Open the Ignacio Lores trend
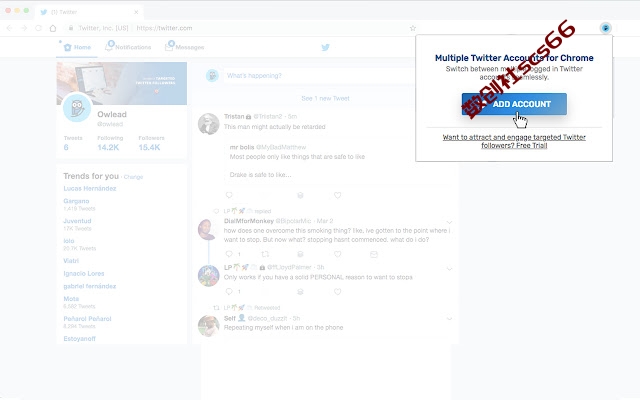The width and height of the screenshot is (640, 400). pyautogui.click(x=84, y=273)
